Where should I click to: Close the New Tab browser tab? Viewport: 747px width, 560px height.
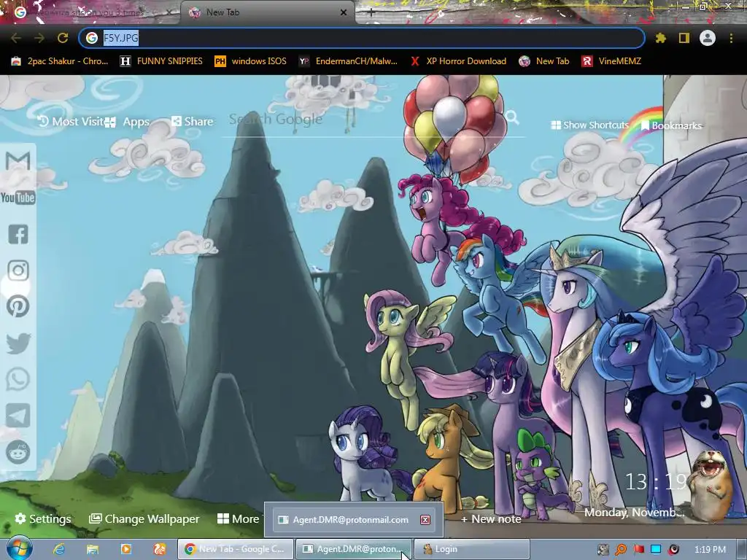(344, 12)
